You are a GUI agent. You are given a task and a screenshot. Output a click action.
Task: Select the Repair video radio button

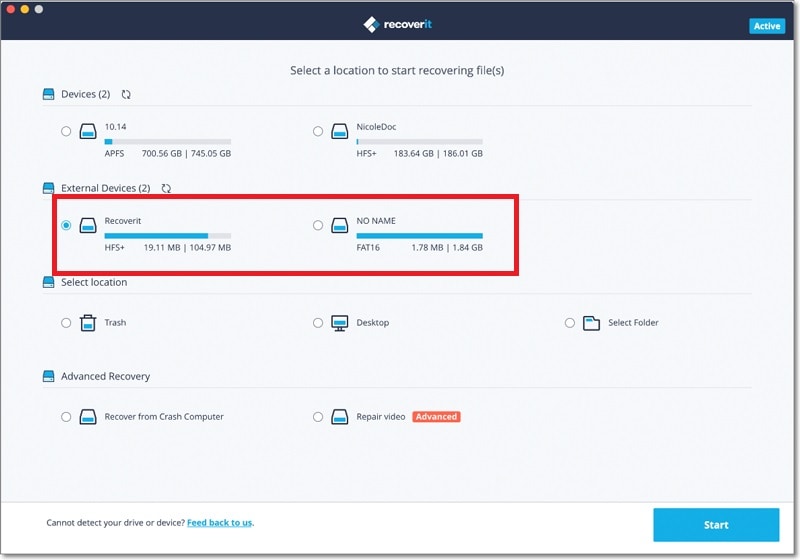[x=318, y=417]
